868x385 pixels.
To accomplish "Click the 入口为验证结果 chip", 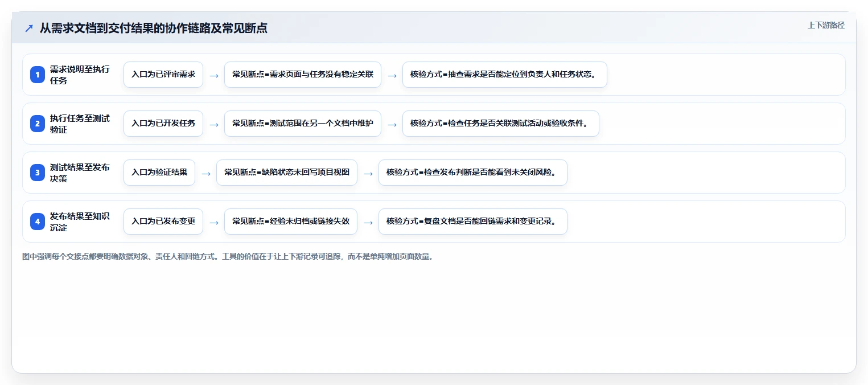I will (159, 173).
